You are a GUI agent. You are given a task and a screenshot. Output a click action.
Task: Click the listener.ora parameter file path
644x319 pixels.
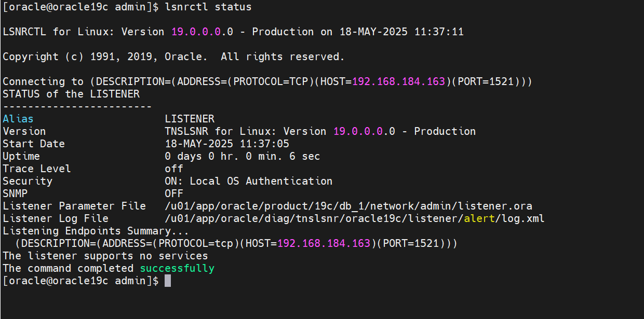tap(348, 206)
